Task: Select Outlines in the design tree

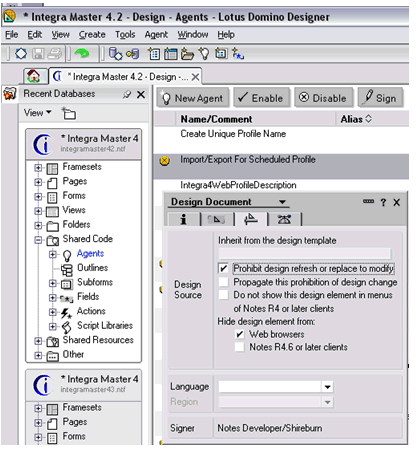Action: coord(92,268)
